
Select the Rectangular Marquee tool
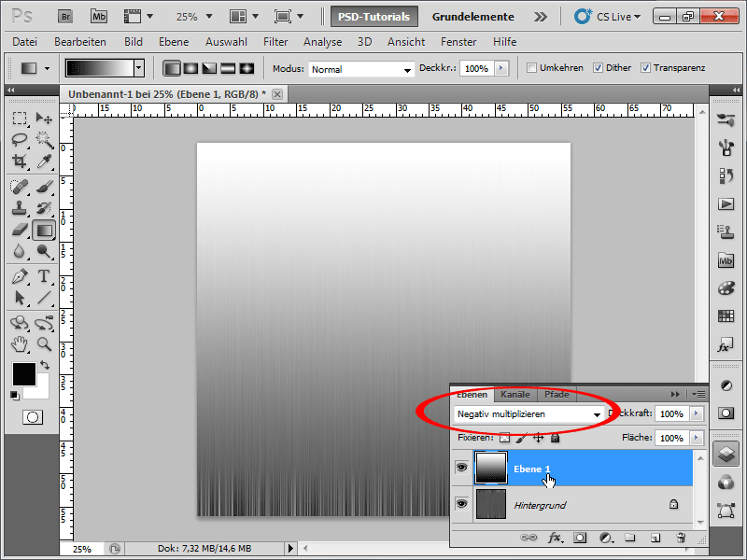click(x=20, y=118)
